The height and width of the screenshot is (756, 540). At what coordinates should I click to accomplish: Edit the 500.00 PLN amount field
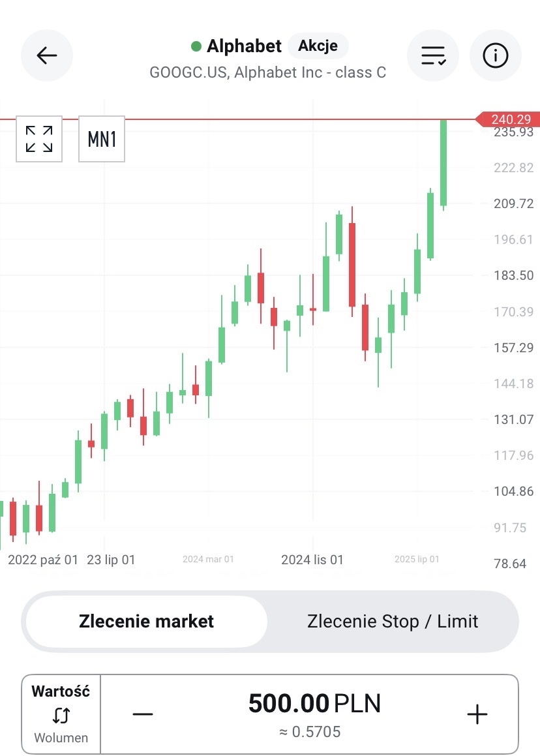[x=314, y=704]
